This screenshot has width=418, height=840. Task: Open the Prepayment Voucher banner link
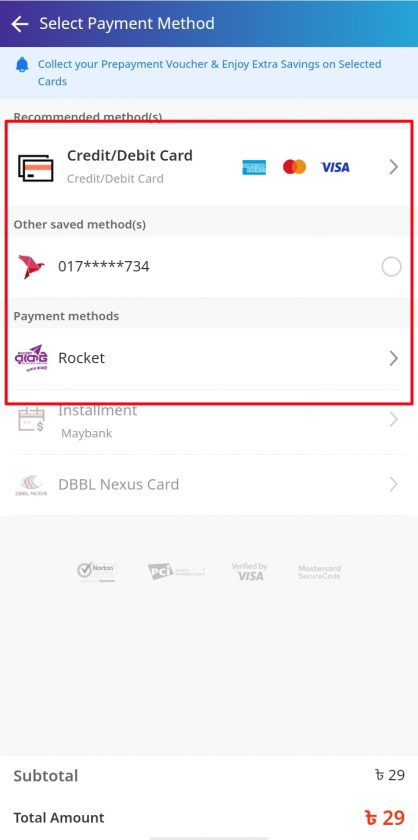[209, 73]
